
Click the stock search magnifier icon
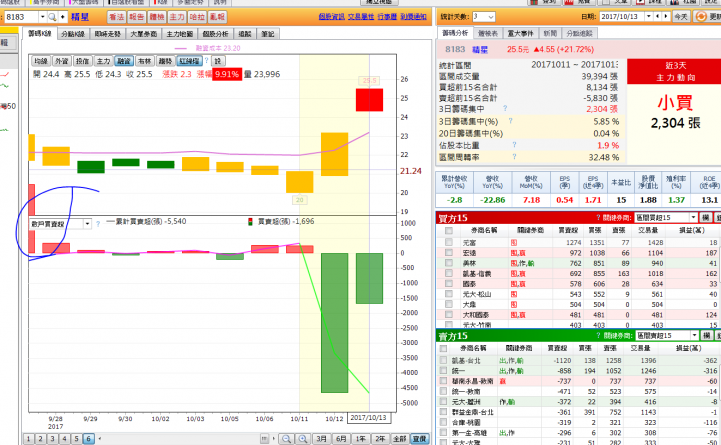pos(52,17)
